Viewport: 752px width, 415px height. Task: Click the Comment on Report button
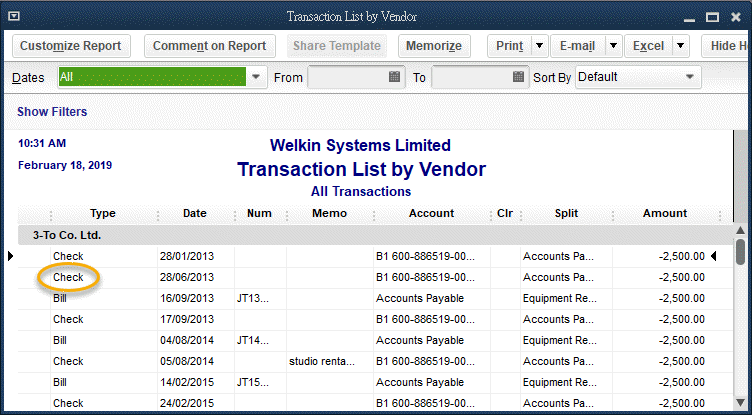click(210, 46)
